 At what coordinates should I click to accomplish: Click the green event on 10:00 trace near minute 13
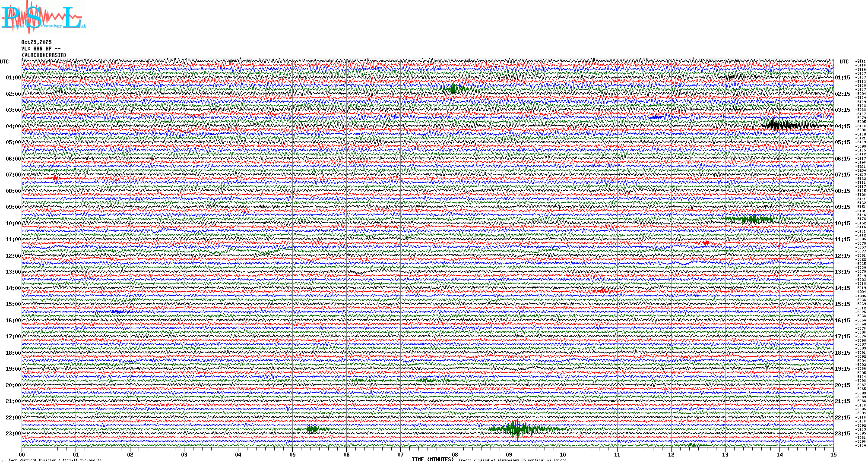click(751, 219)
